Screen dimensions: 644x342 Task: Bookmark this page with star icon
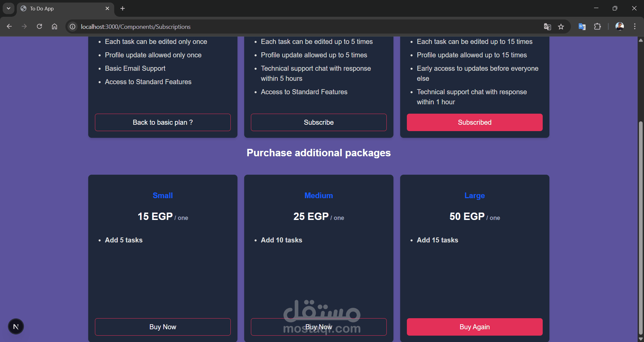[x=561, y=27]
